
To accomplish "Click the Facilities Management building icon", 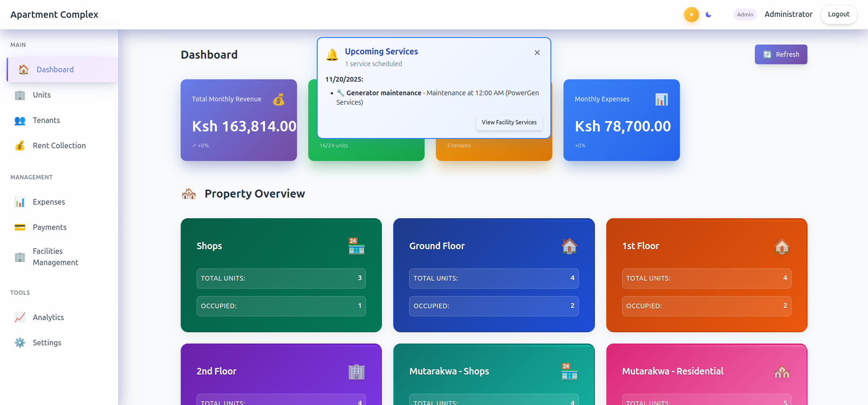I will [20, 257].
